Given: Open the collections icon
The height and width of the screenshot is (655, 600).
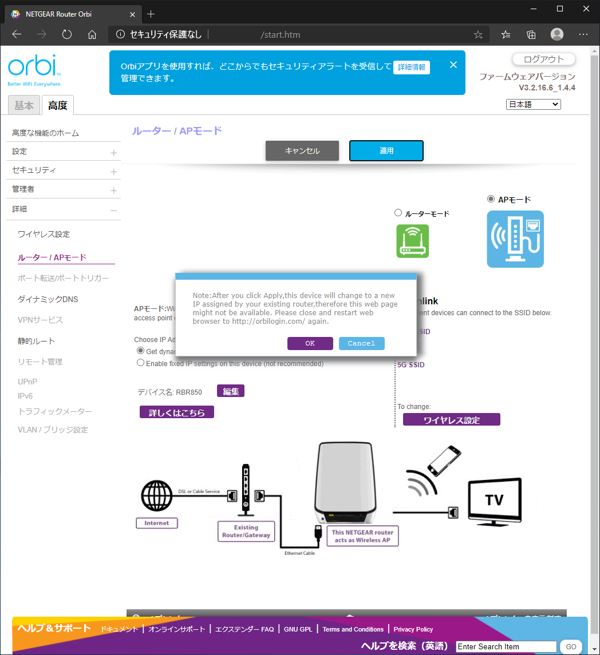Looking at the screenshot, I should coord(531,35).
